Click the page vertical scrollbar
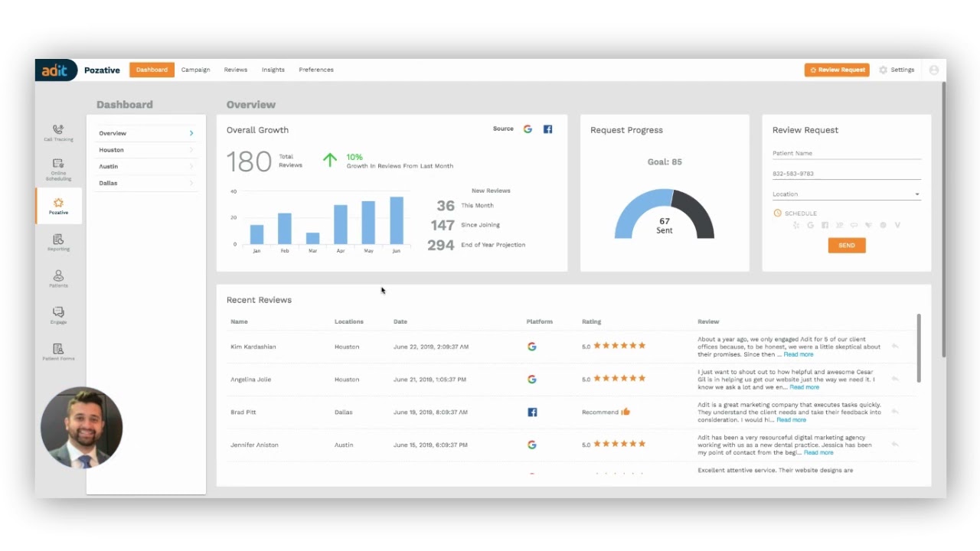 click(x=944, y=218)
